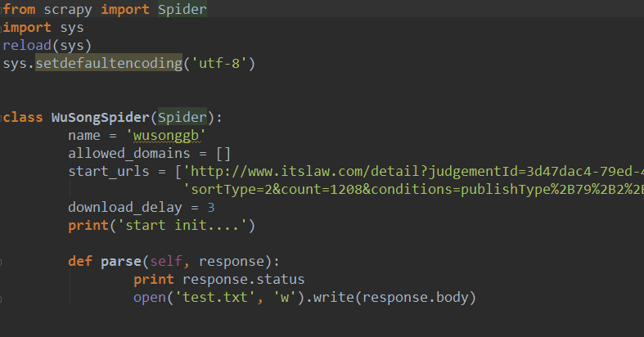The image size is (644, 337).
Task: Click the itslaw.com URL string
Action: pyautogui.click(x=413, y=171)
